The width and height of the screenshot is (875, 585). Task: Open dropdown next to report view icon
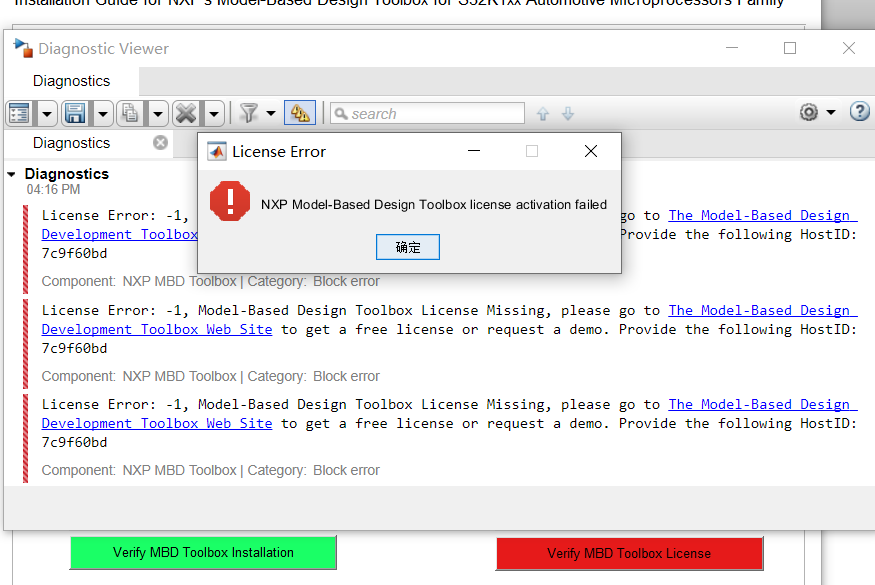47,114
